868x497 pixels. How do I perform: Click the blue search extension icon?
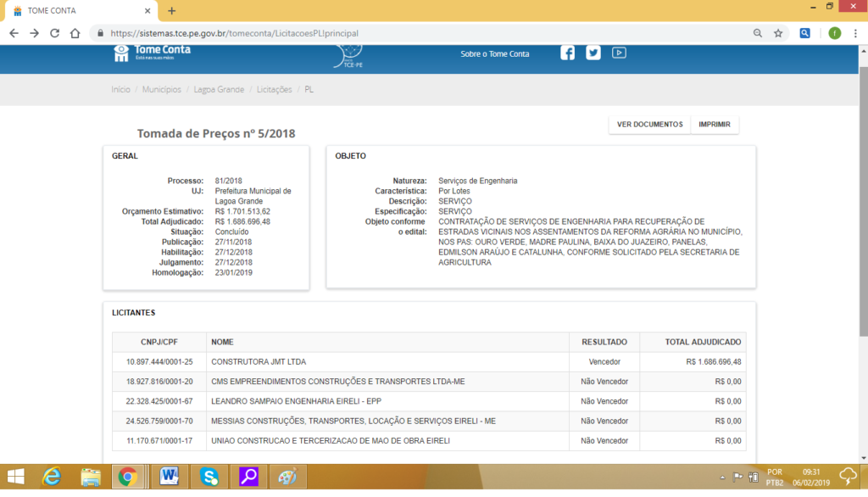point(804,33)
